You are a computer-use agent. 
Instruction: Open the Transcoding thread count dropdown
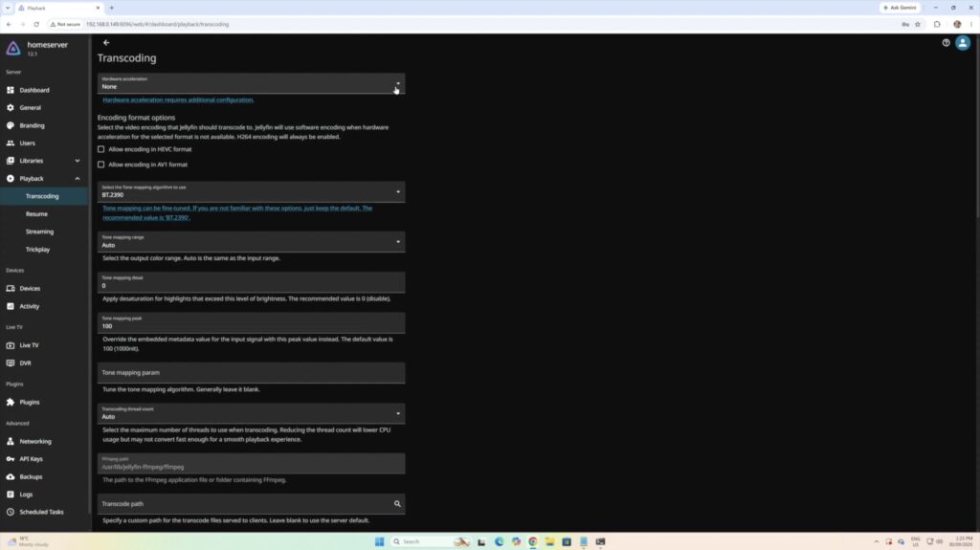point(252,414)
